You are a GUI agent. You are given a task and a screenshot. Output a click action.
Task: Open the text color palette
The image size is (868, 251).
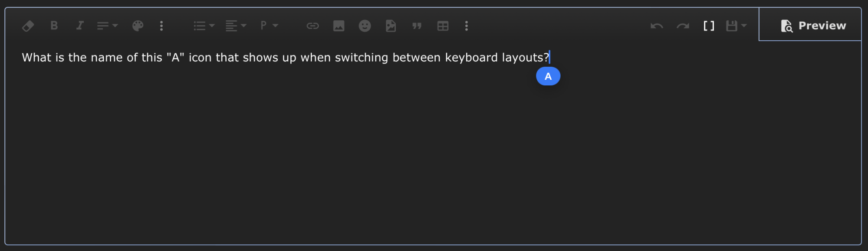tap(138, 26)
